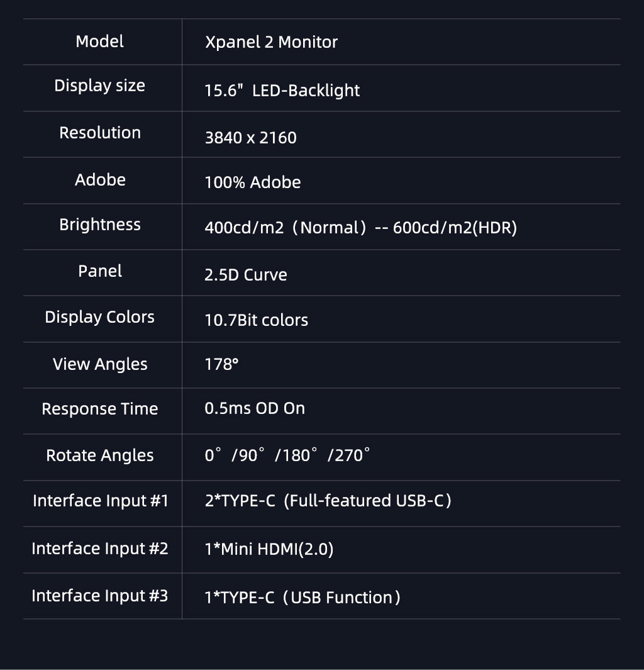Image resolution: width=644 pixels, height=670 pixels.
Task: Select the 2*TYPE-C Full-featured USB-C text
Action: pyautogui.click(x=328, y=501)
